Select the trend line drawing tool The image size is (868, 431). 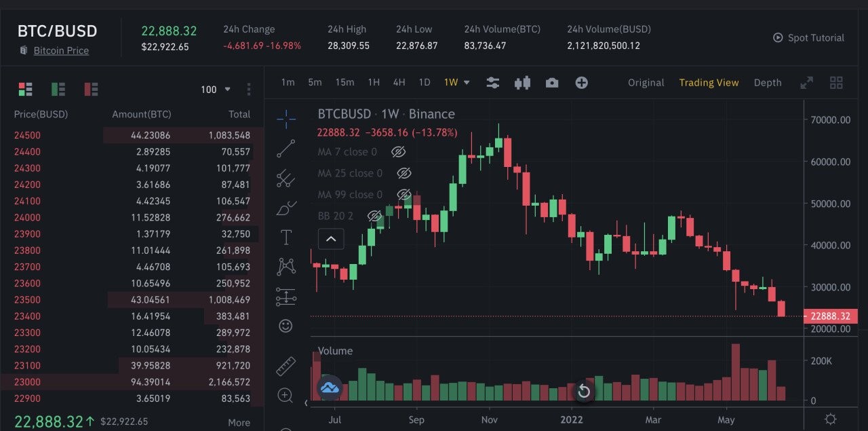(286, 149)
